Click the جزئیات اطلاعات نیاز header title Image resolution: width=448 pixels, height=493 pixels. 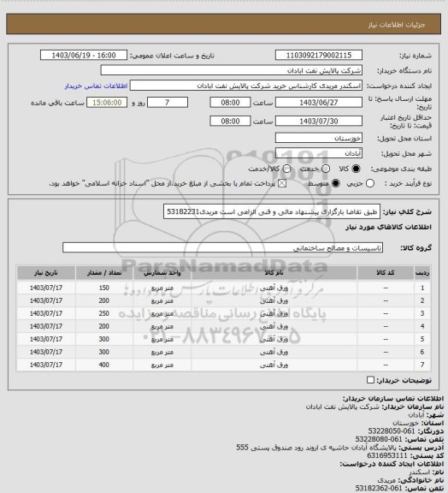397,25
